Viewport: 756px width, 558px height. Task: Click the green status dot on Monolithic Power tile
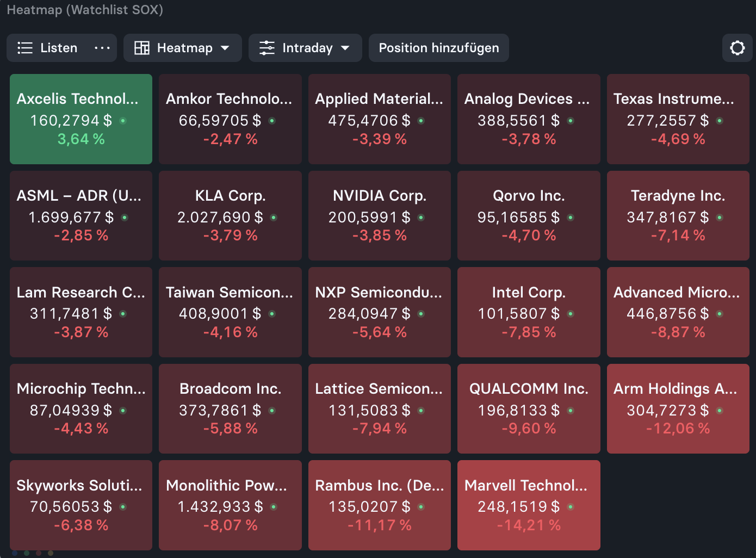[x=274, y=507]
